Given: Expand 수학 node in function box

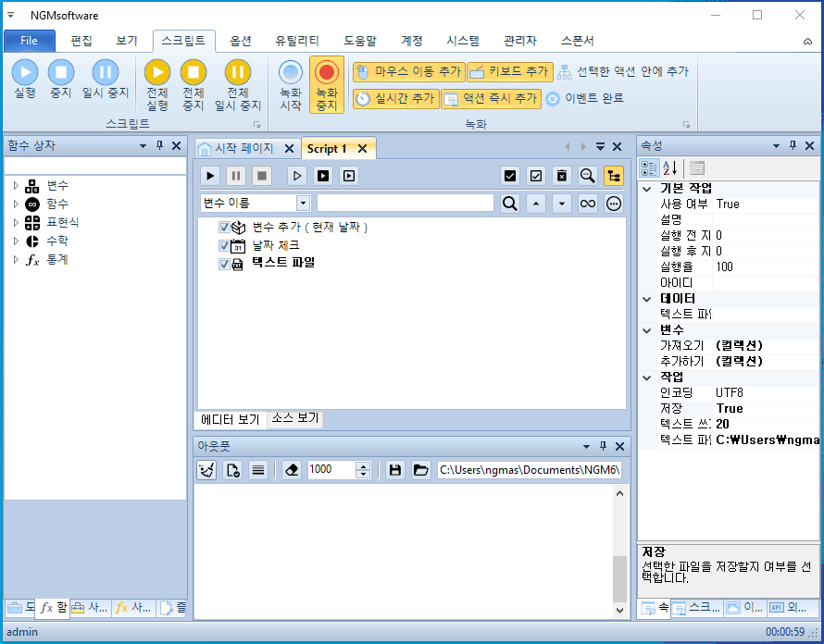Looking at the screenshot, I should point(16,241).
